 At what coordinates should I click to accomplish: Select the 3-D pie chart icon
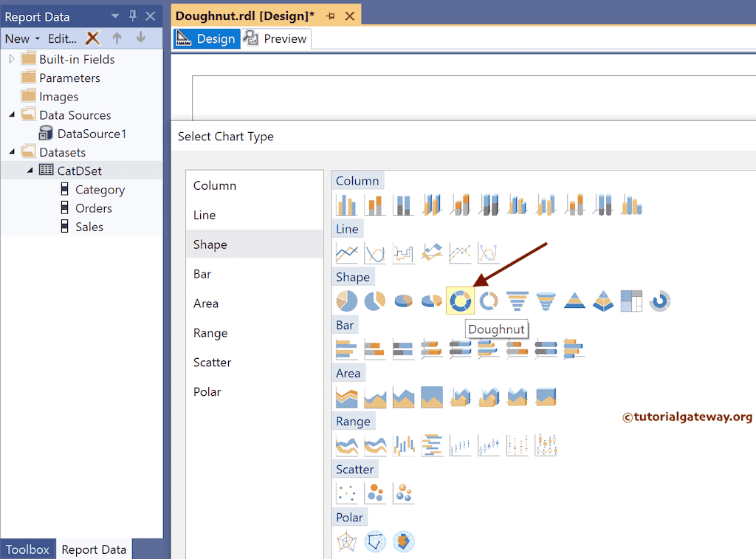404,301
